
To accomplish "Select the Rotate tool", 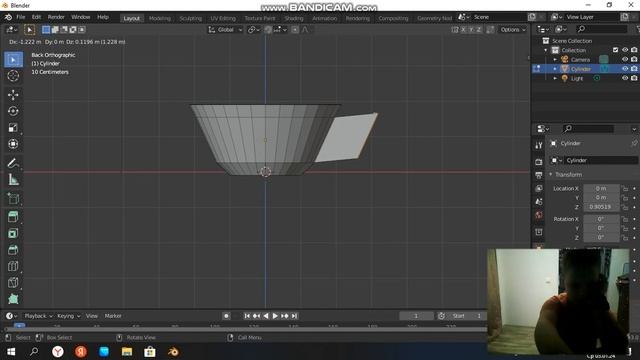I will click(13, 111).
